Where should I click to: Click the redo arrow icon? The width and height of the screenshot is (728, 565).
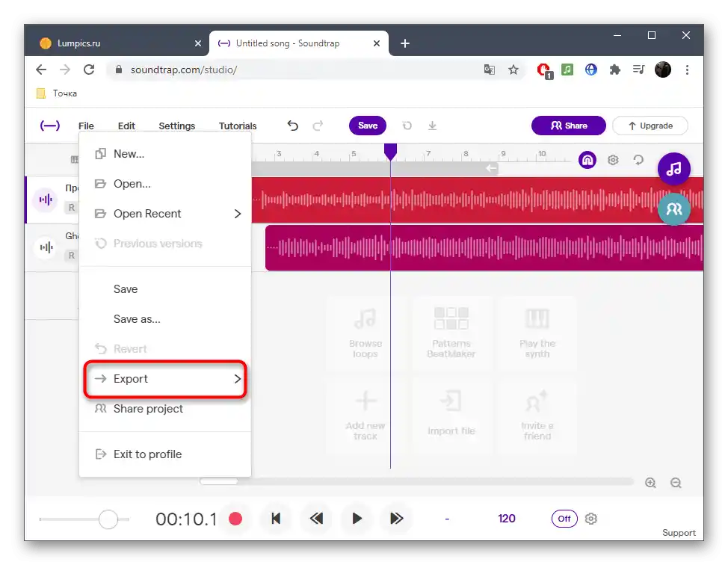coord(318,126)
